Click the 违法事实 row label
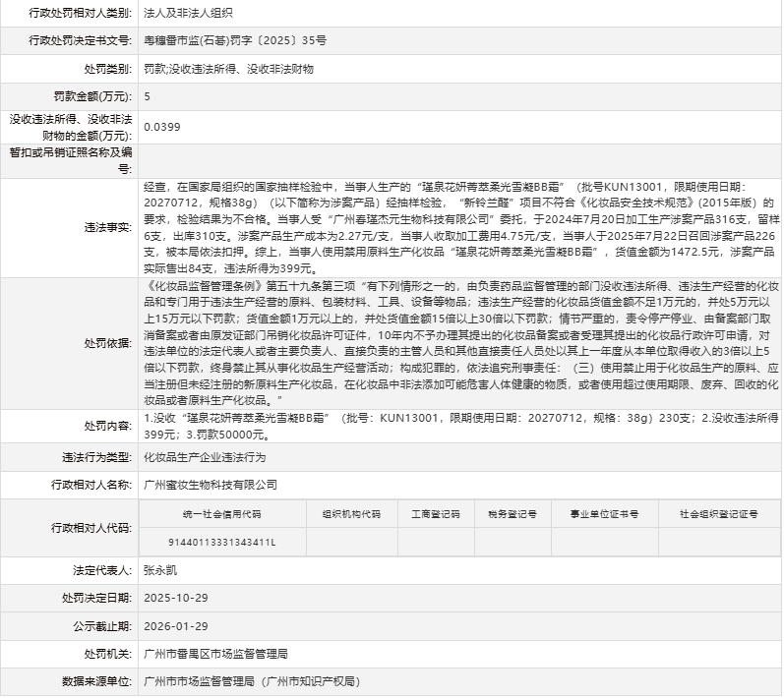The image size is (784, 698). click(x=107, y=227)
